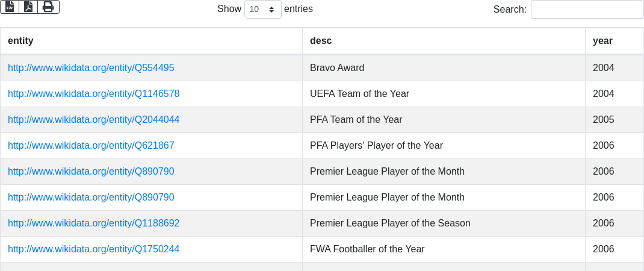
Task: Select the FWA Footballer of the Year cell
Action: (367, 249)
